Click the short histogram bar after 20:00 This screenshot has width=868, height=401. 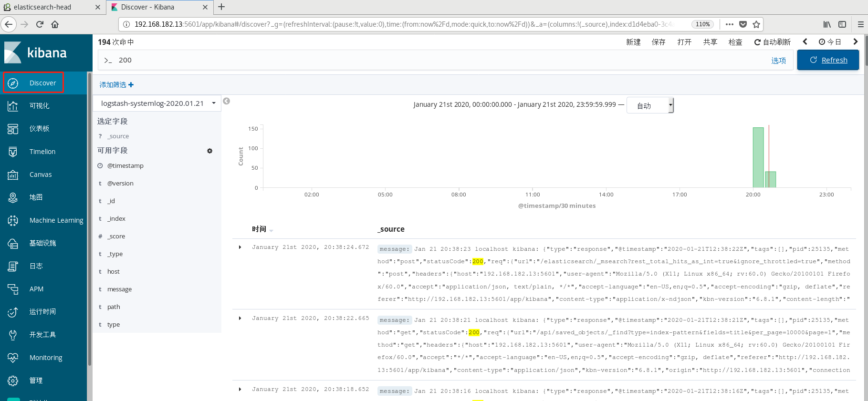(x=771, y=179)
